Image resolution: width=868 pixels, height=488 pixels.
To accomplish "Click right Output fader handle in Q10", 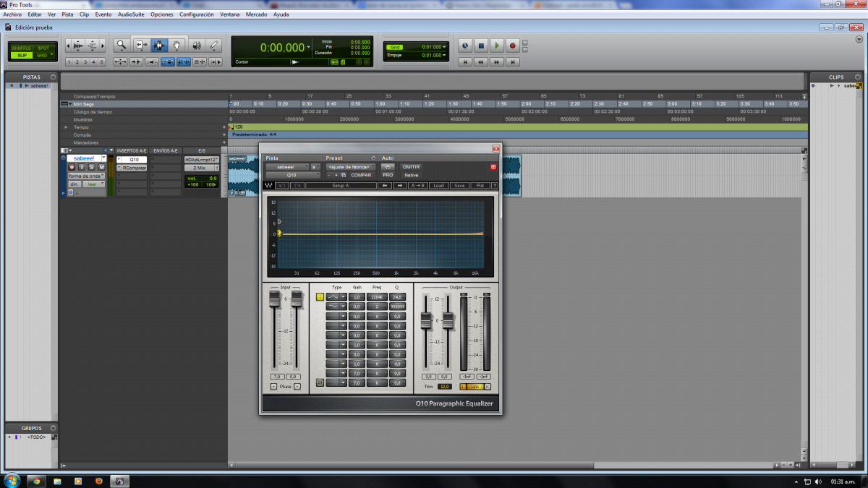I will click(x=448, y=320).
